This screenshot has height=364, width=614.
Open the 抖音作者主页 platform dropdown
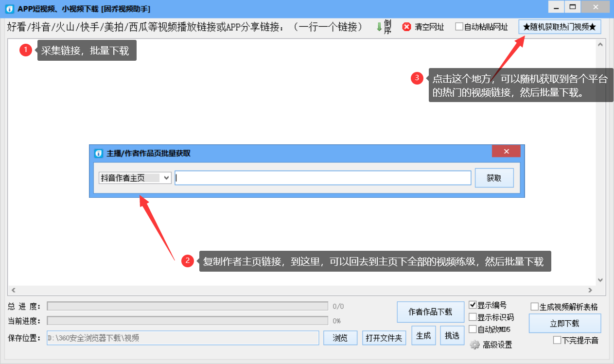135,178
